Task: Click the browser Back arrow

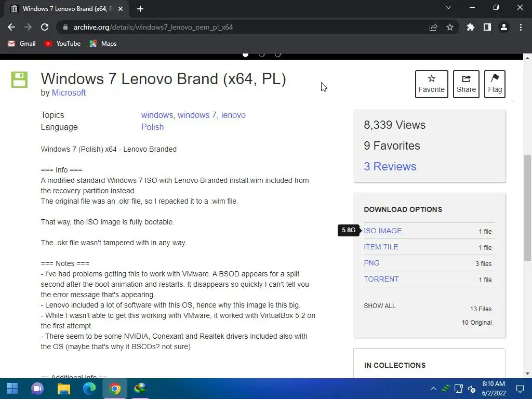Action: click(11, 27)
